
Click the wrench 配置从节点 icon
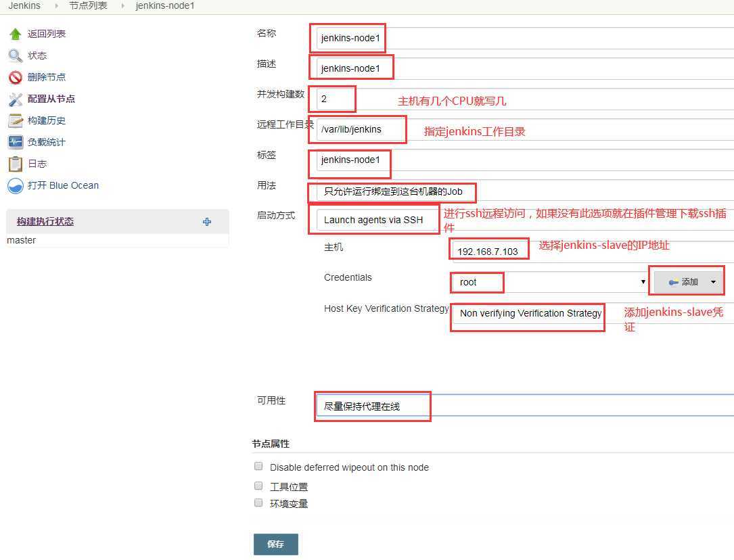point(16,99)
